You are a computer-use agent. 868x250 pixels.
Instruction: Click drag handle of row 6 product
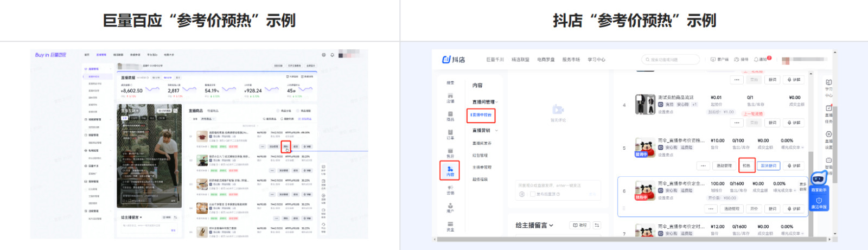click(624, 208)
